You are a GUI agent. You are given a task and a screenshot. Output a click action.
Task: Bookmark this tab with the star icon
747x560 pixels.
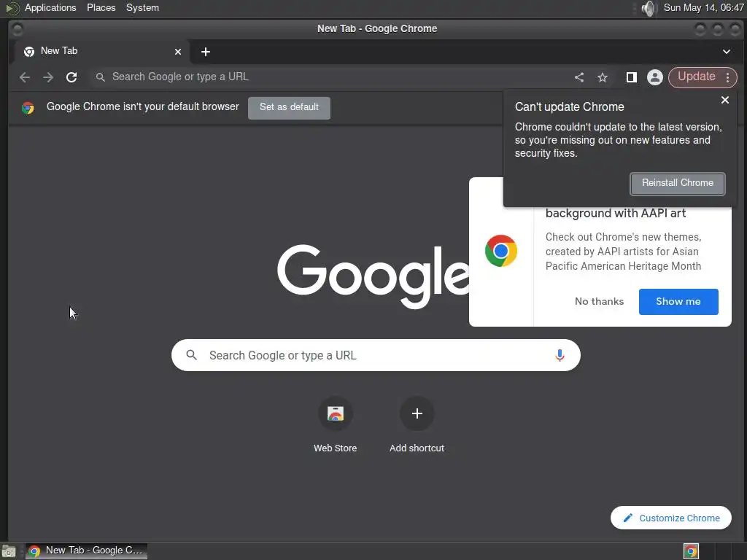pyautogui.click(x=603, y=77)
